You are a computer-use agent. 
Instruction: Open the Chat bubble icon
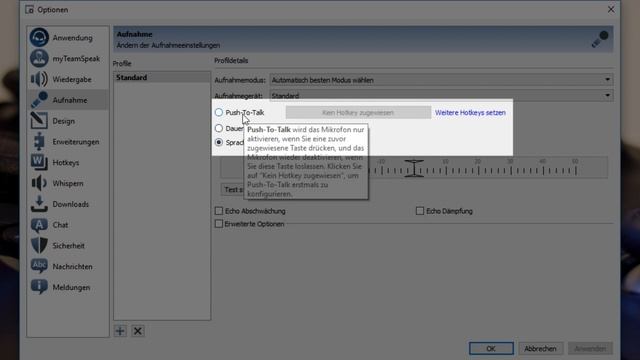point(39,225)
